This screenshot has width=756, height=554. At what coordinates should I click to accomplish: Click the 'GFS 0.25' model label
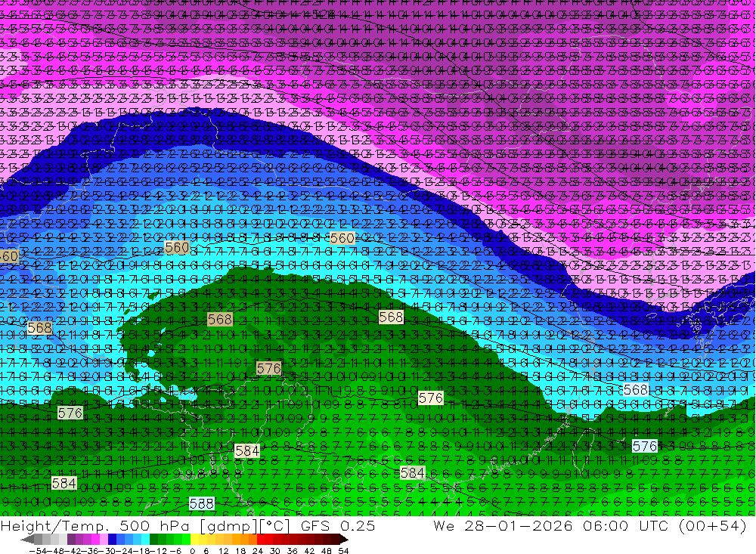[x=337, y=525]
